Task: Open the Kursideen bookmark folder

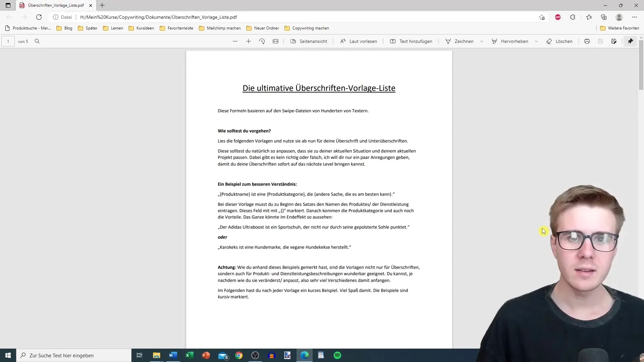Action: [141, 28]
